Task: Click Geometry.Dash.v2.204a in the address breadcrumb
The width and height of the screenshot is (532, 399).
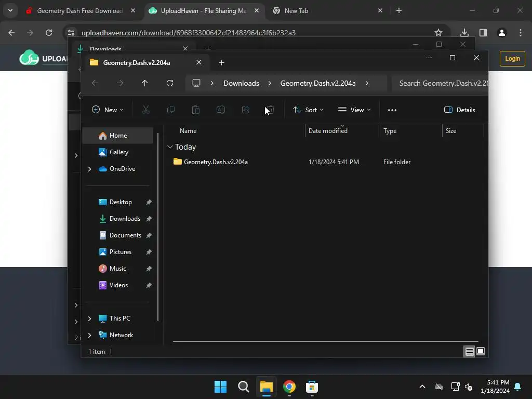Action: (x=318, y=83)
